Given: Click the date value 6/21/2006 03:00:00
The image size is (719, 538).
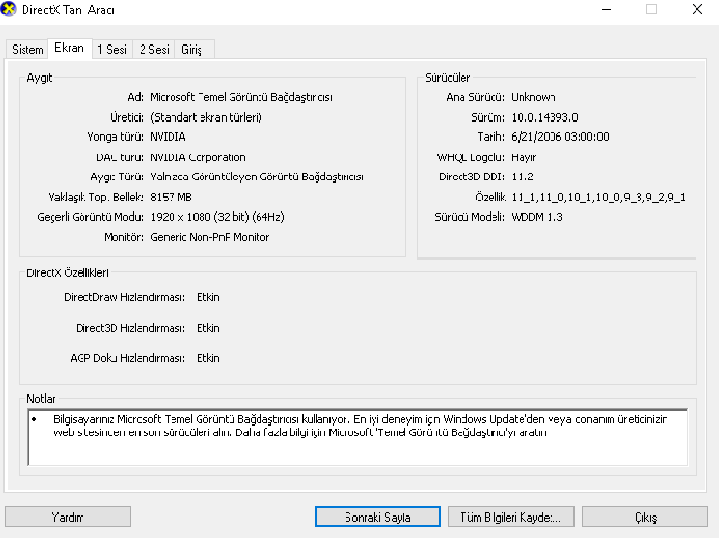Looking at the screenshot, I should (560, 137).
